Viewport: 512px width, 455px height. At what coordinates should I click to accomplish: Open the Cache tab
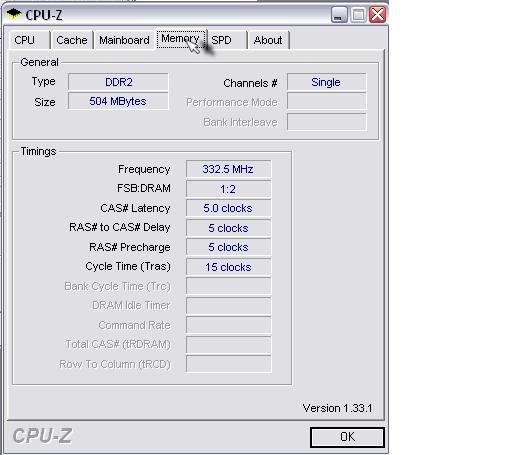click(72, 40)
